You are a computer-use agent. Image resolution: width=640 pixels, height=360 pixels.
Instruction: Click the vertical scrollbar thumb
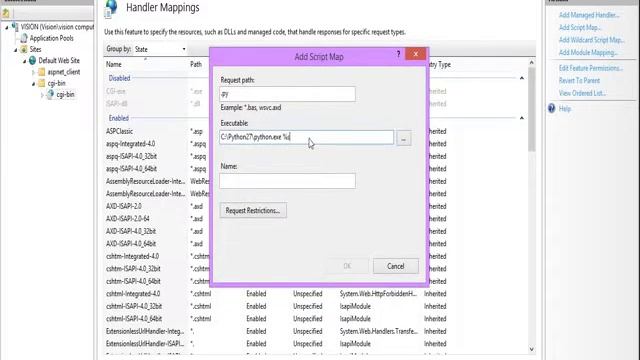[531, 109]
